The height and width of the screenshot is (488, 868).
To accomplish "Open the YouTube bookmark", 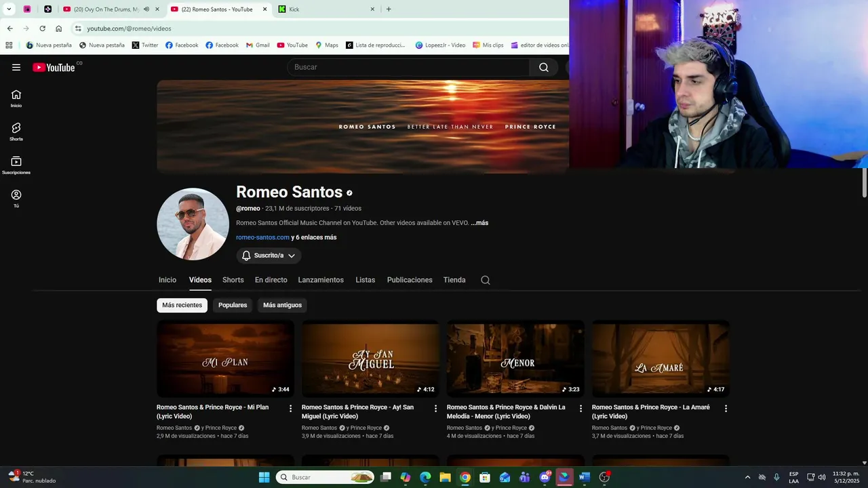I will (x=292, y=45).
